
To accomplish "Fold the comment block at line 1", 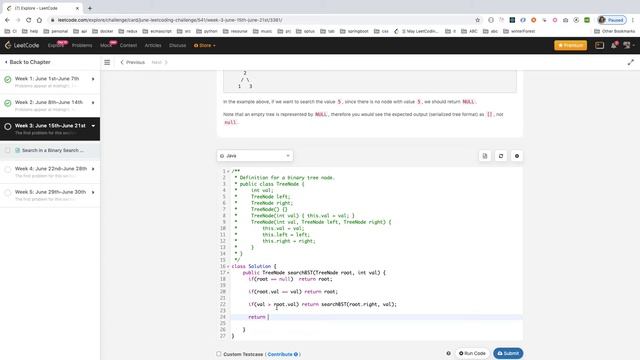I will (x=228, y=171).
